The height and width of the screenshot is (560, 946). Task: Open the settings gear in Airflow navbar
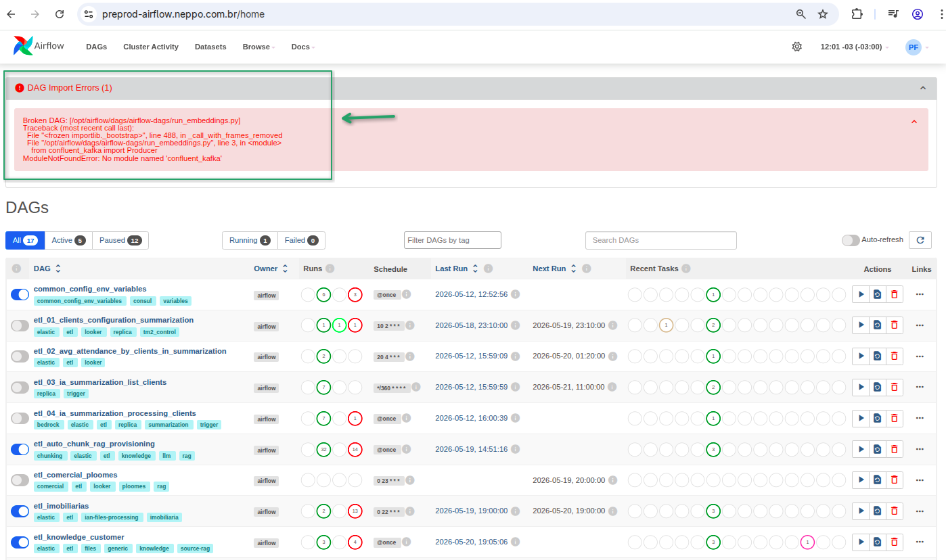click(x=797, y=47)
